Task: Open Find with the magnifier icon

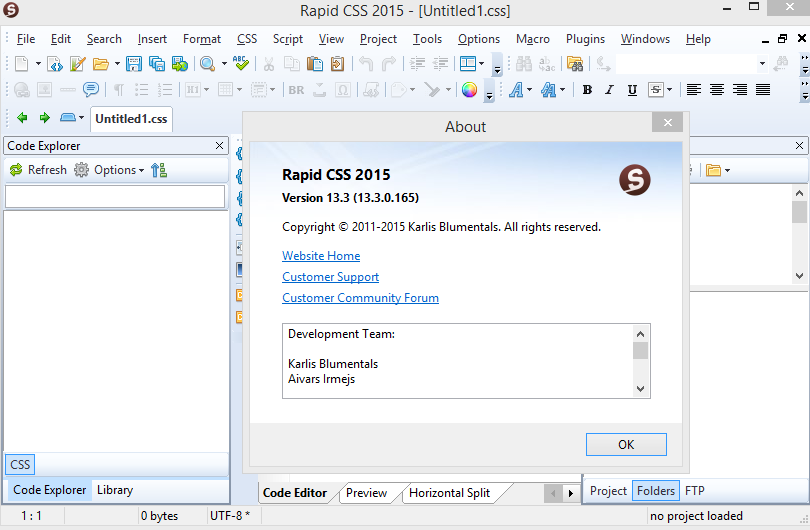Action: coord(207,64)
